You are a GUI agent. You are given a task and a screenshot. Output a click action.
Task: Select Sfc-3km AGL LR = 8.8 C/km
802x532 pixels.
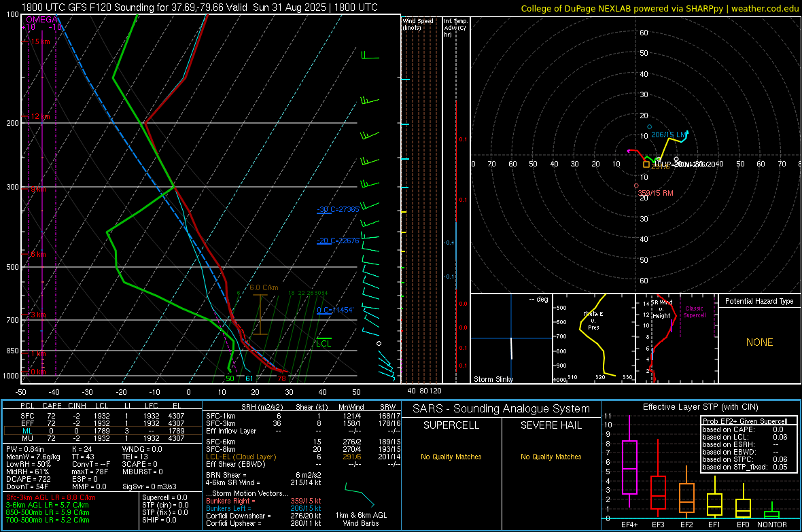(51, 497)
